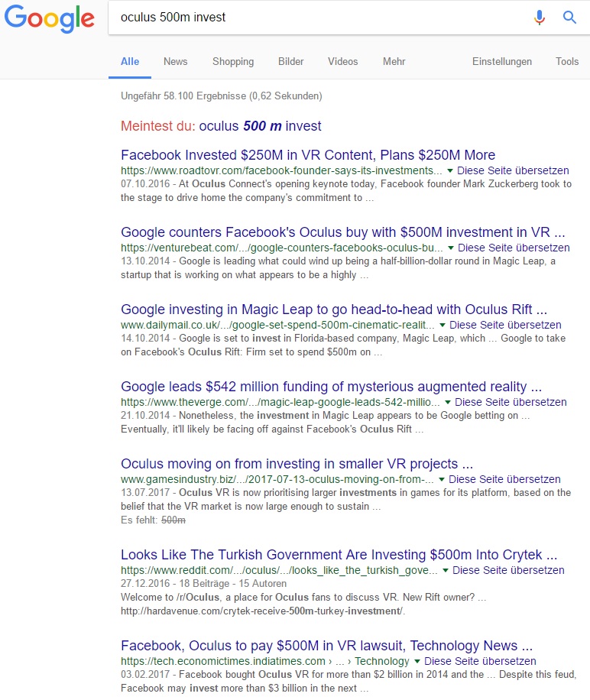The image size is (590, 700).
Task: Start voice search with microphone icon
Action: coord(539,18)
